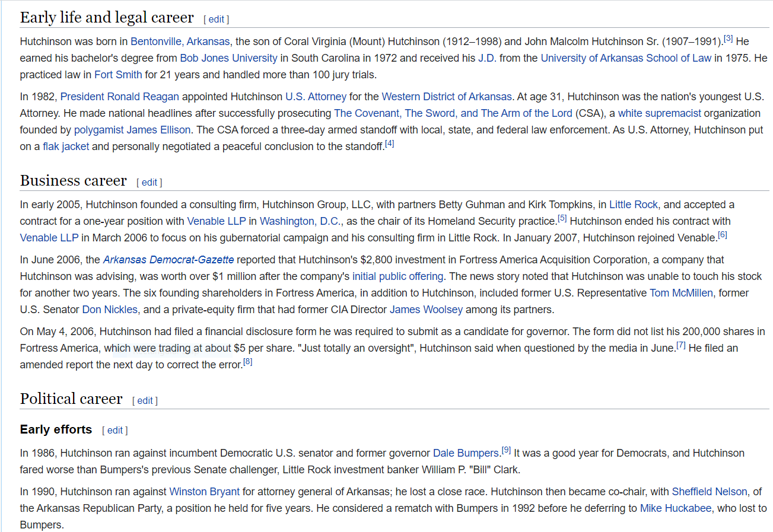This screenshot has width=773, height=532.
Task: Open Venable LLP link before March 2006
Action: [x=49, y=238]
